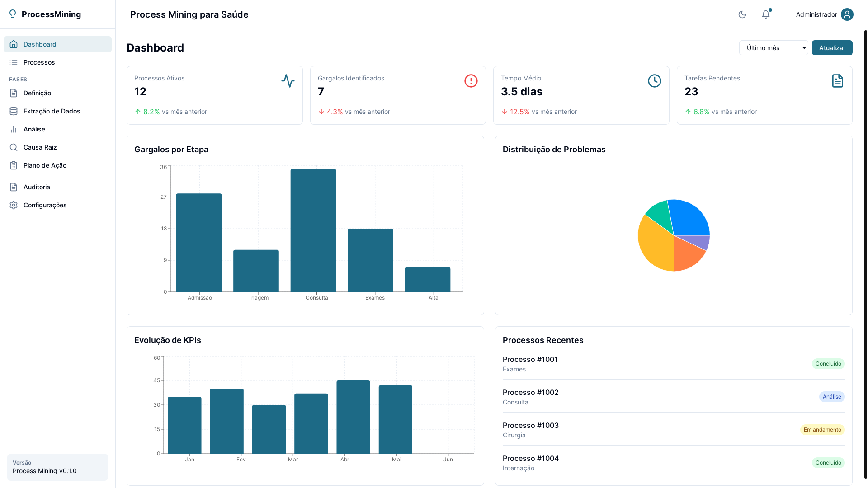Open the Último mês period dropdown
The image size is (868, 488).
coord(774,48)
